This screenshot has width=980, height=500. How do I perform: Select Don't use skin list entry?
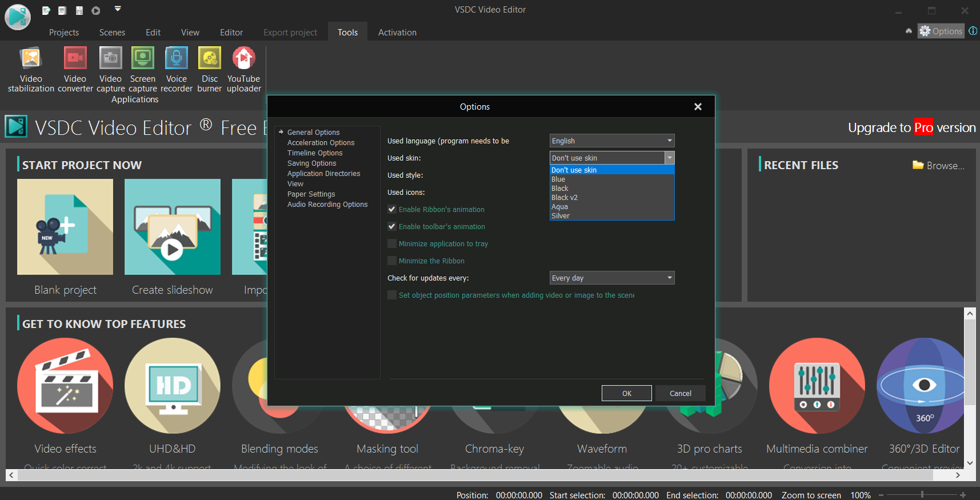[x=612, y=170]
